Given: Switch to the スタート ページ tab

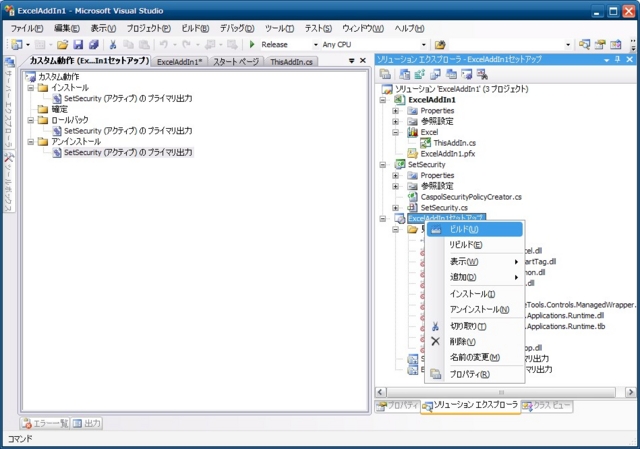Looking at the screenshot, I should 236,62.
